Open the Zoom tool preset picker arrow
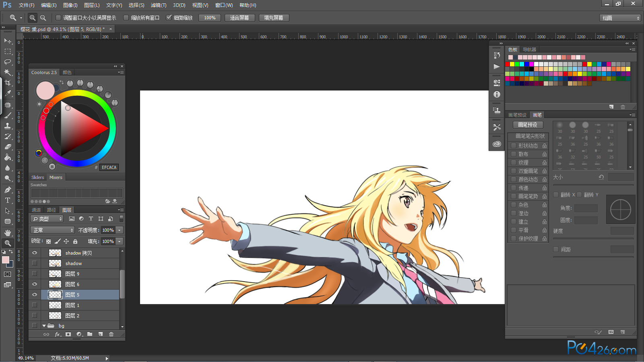Viewport: 644px width, 362px height. (x=21, y=18)
